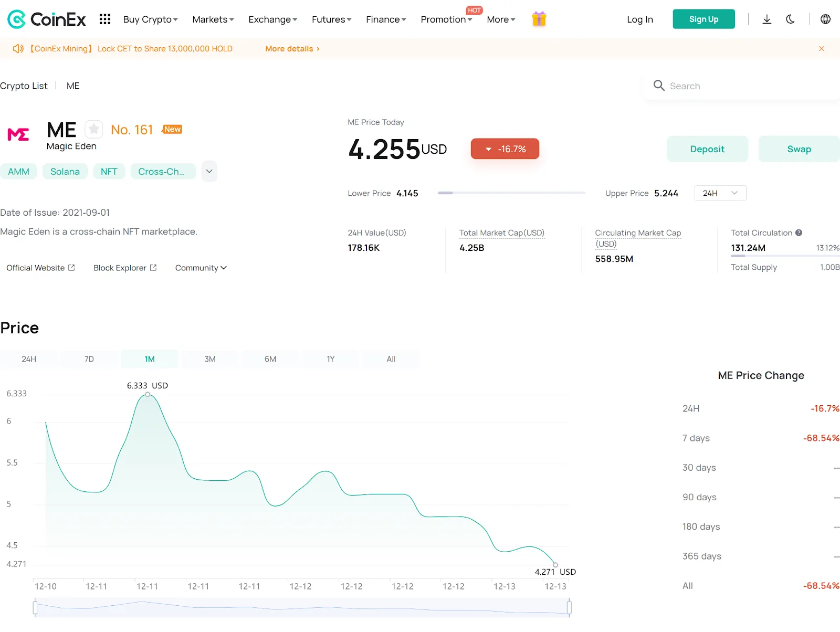
Task: Click Total Market Cap(USD) label
Action: [502, 233]
